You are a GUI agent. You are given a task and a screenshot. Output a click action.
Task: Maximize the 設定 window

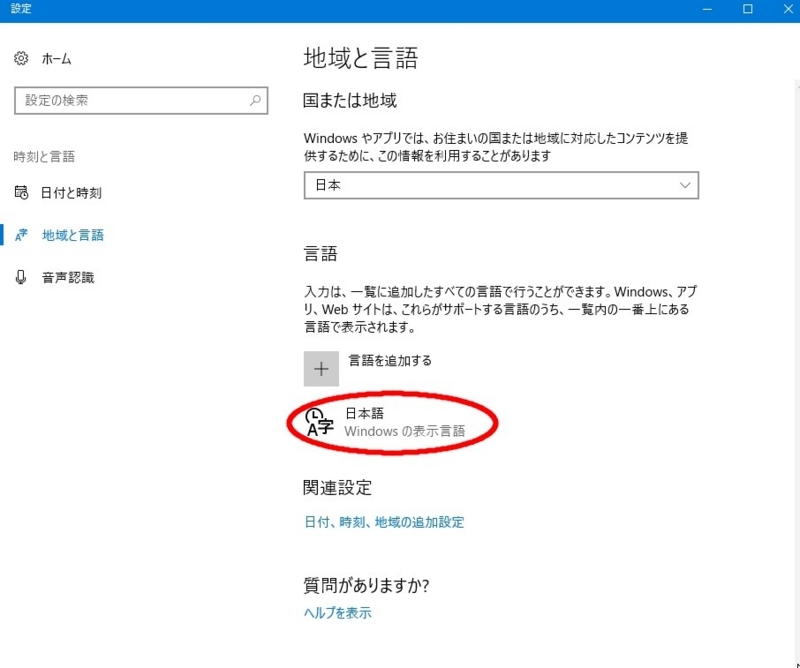747,9
